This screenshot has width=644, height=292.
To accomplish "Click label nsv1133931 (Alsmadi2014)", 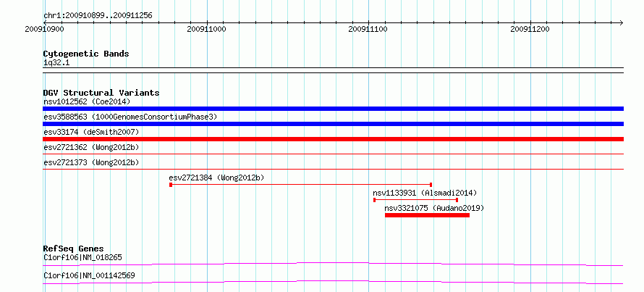I will tap(425, 193).
